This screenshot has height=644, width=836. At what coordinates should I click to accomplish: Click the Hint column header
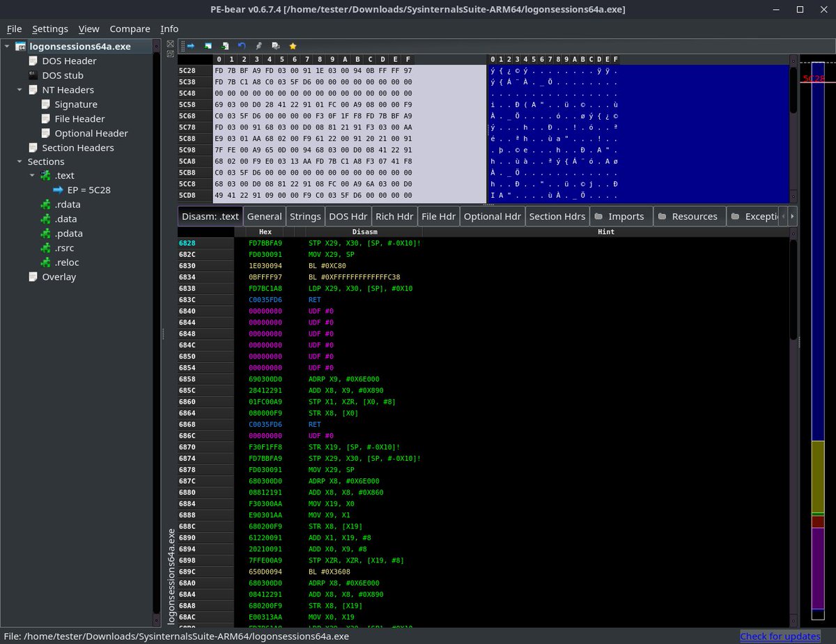606,232
